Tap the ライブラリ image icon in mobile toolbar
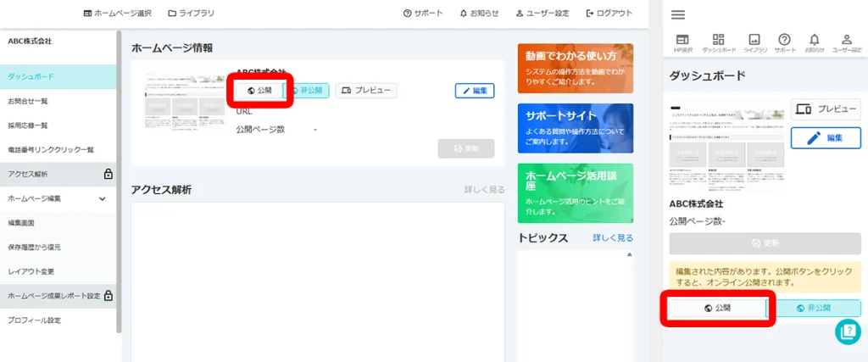 point(754,44)
